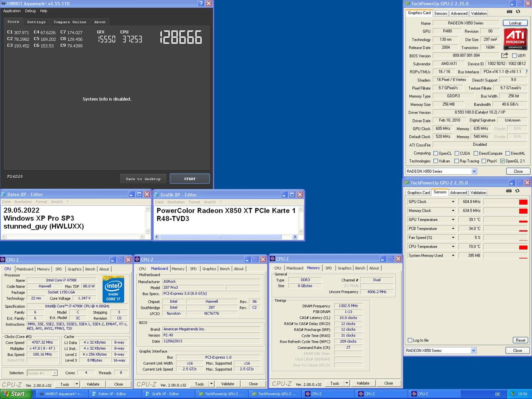
Task: Open the last CPU-Z taskbar entry
Action: coord(434,394)
